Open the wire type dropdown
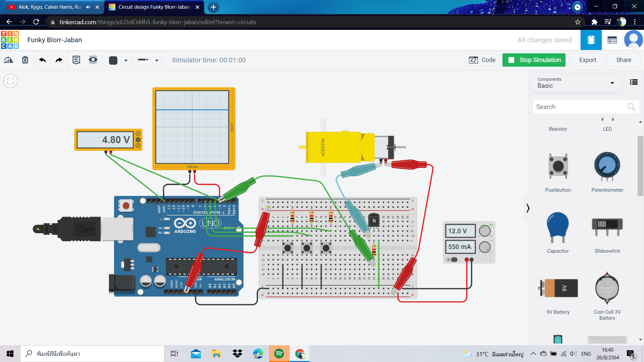 pos(147,60)
